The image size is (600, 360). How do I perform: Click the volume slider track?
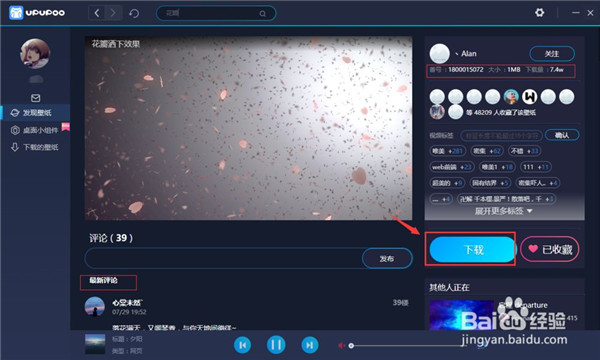pyautogui.click(x=406, y=346)
